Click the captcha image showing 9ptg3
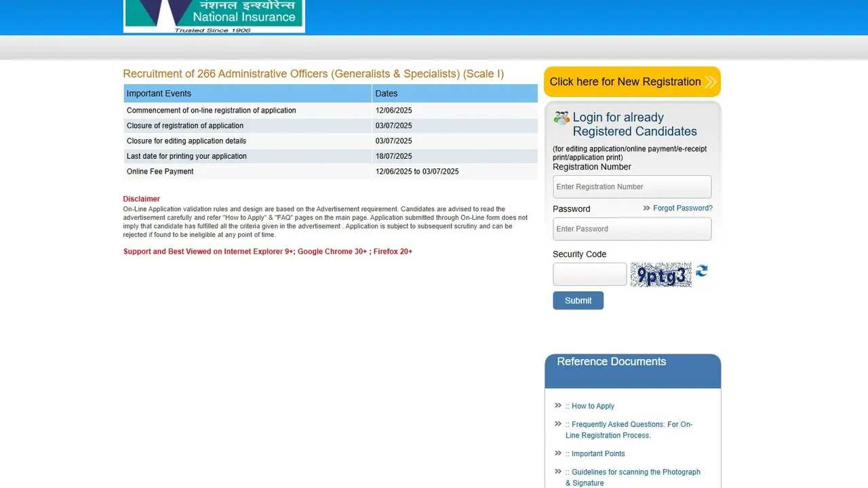The height and width of the screenshot is (488, 868). click(x=660, y=274)
